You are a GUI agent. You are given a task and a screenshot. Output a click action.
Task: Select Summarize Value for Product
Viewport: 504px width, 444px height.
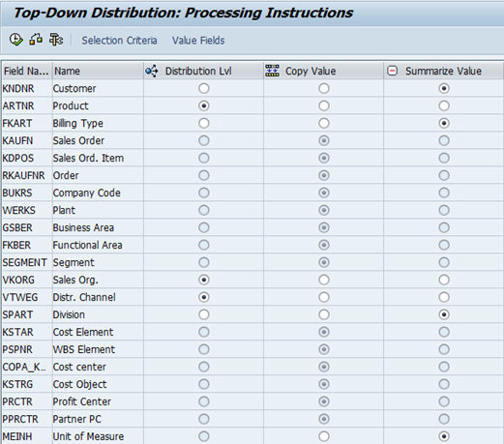[444, 105]
